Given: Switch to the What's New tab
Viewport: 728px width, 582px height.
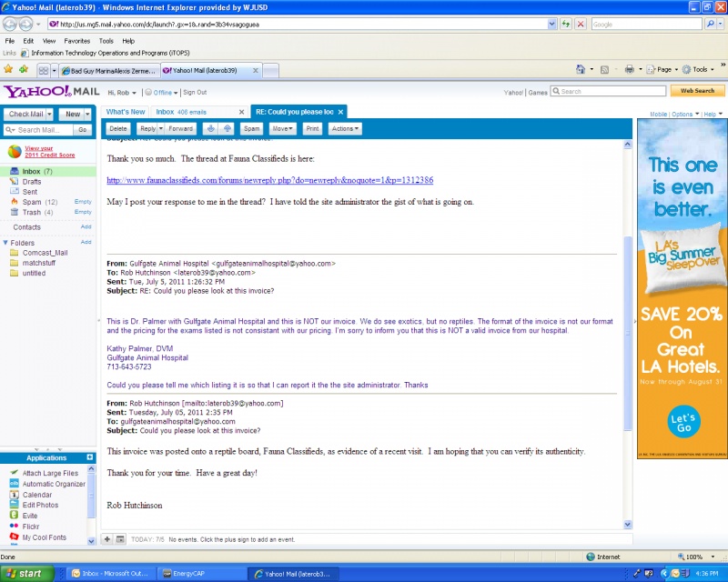Looking at the screenshot, I should (126, 112).
